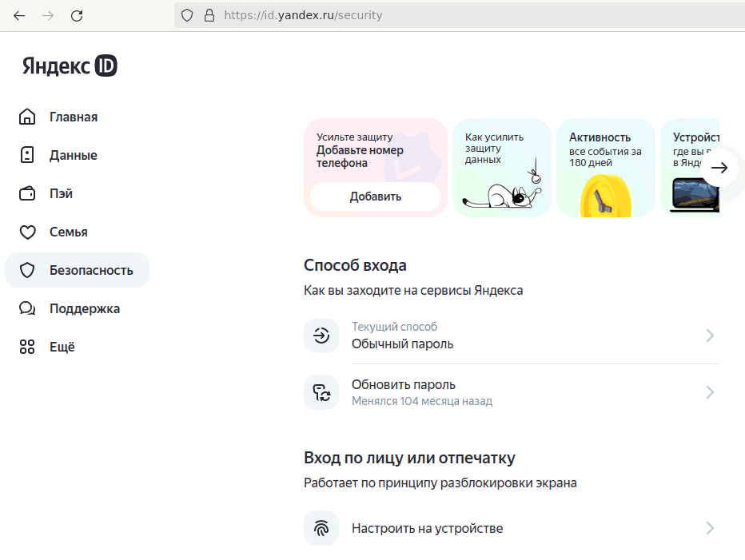745x560 pixels.
Task: Open the Как усилить защиту данных card
Action: [502, 168]
